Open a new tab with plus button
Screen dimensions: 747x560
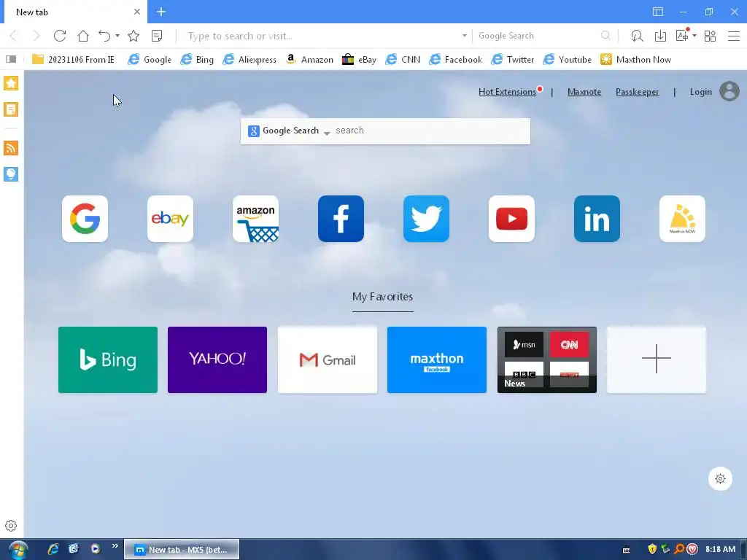[x=161, y=12]
